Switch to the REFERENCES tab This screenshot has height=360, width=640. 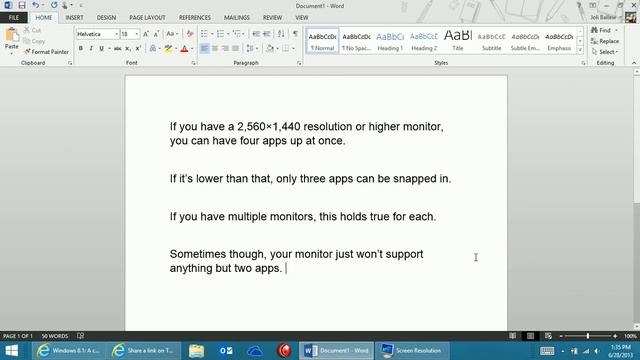click(x=195, y=18)
